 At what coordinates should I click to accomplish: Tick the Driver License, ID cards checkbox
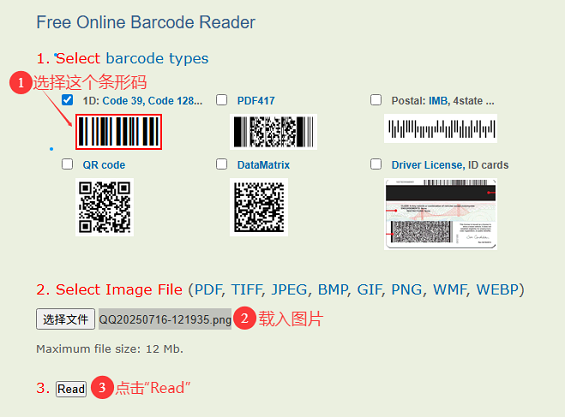click(x=376, y=164)
